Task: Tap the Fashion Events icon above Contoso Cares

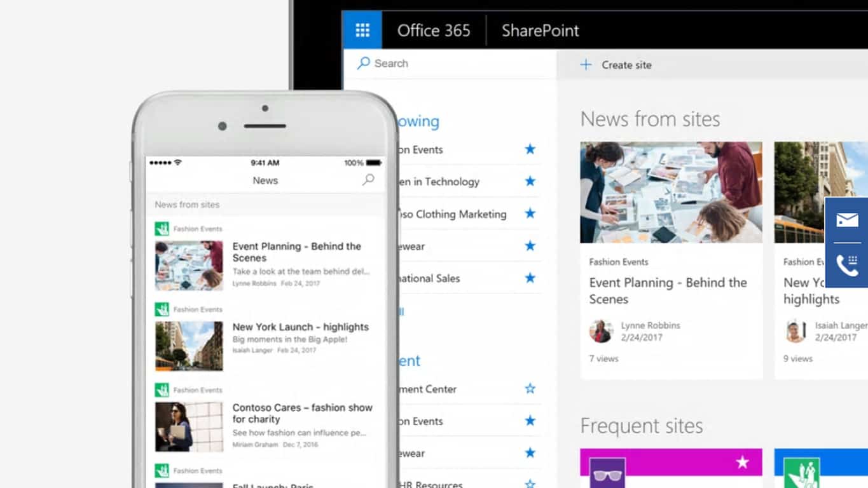Action: pyautogui.click(x=162, y=390)
